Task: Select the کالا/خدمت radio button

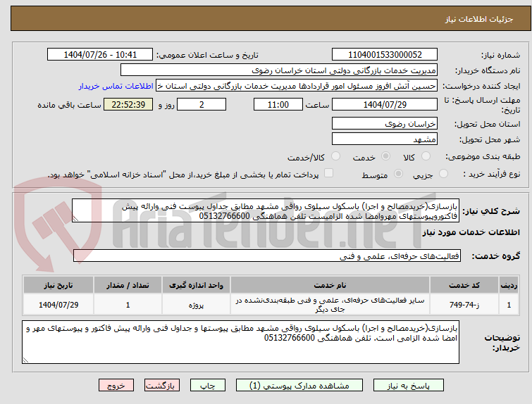Action: 335,156
